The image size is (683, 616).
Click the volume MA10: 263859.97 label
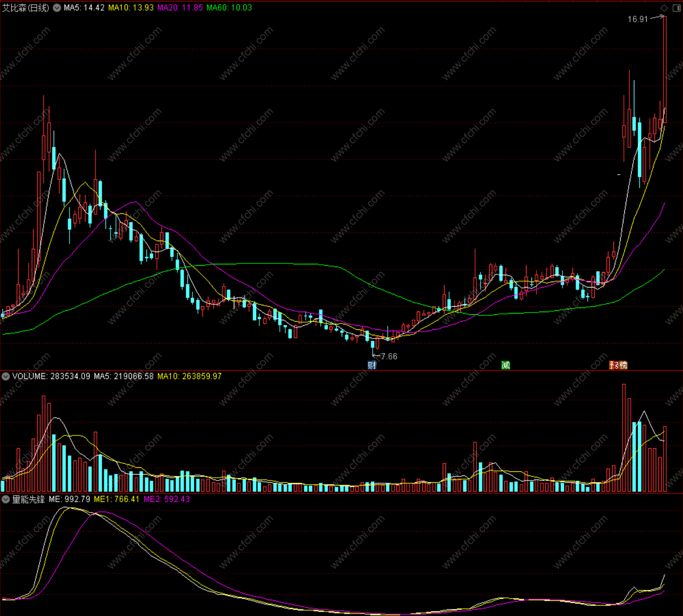[190, 376]
